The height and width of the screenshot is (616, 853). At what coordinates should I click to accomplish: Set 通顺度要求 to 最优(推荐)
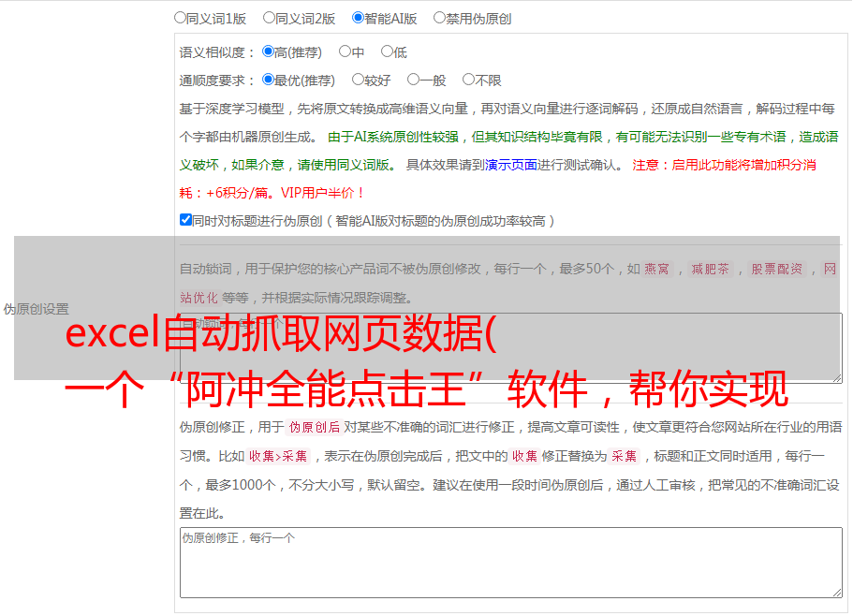click(268, 80)
